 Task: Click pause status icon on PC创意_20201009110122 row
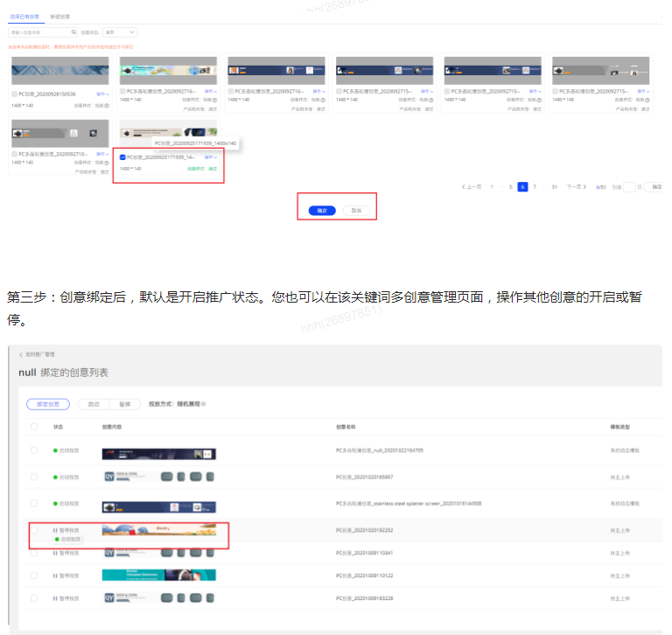point(54,576)
